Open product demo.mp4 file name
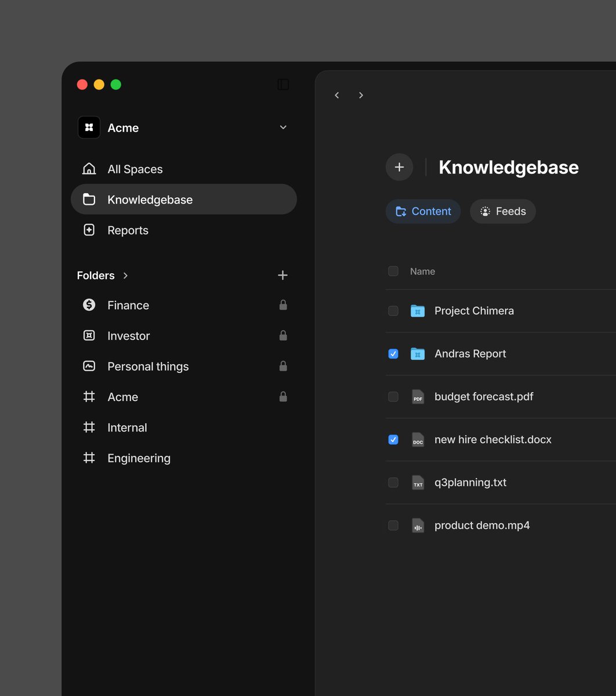 coord(482,525)
